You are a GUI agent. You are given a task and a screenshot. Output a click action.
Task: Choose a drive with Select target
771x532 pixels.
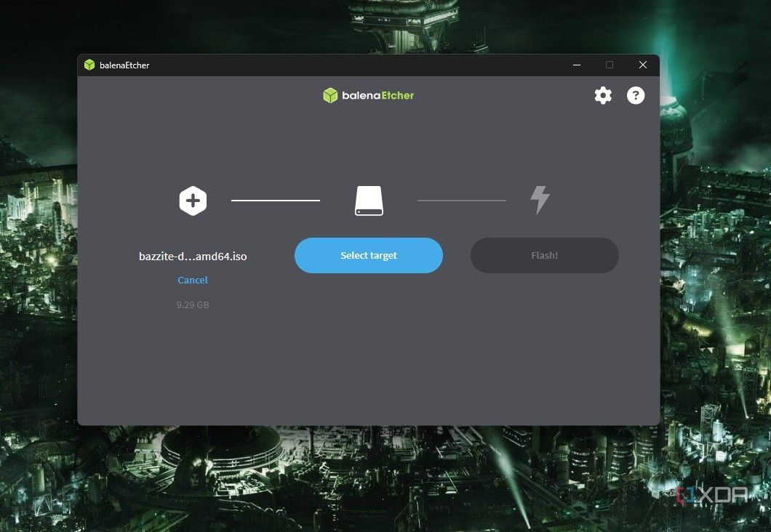(369, 255)
